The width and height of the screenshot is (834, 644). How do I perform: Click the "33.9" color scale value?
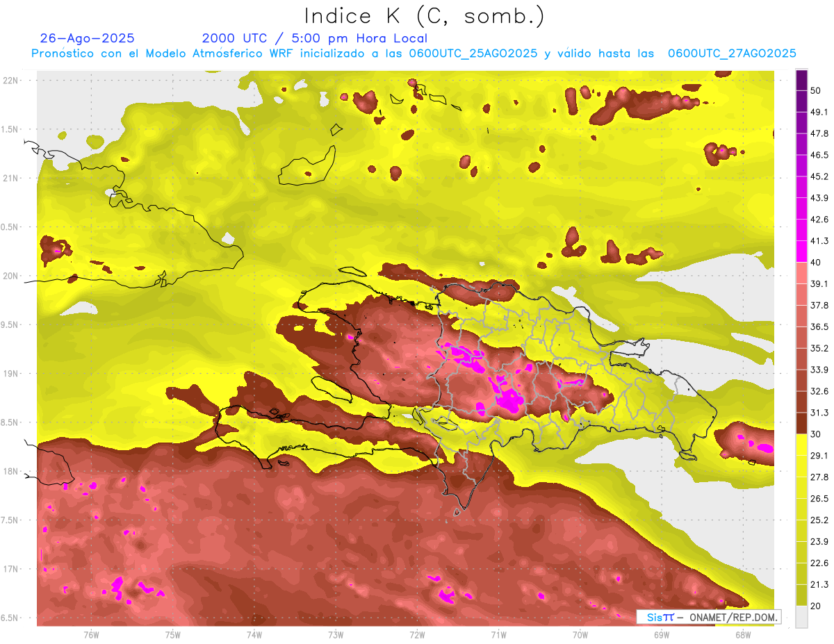coord(819,370)
